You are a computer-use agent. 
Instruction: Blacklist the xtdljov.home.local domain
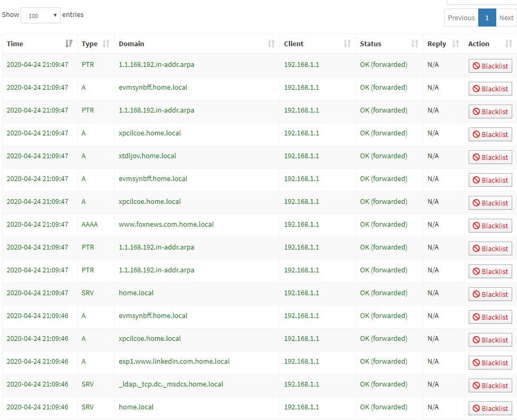click(x=490, y=157)
